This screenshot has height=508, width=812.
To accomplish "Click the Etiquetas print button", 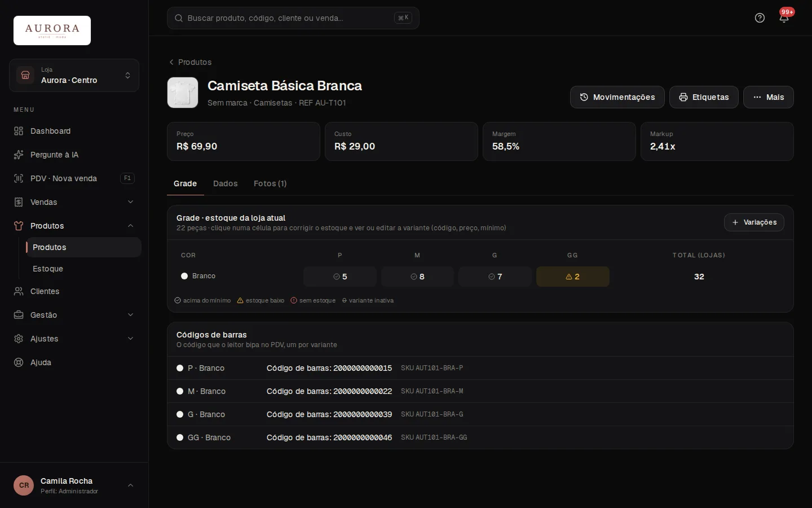I will click(x=704, y=97).
